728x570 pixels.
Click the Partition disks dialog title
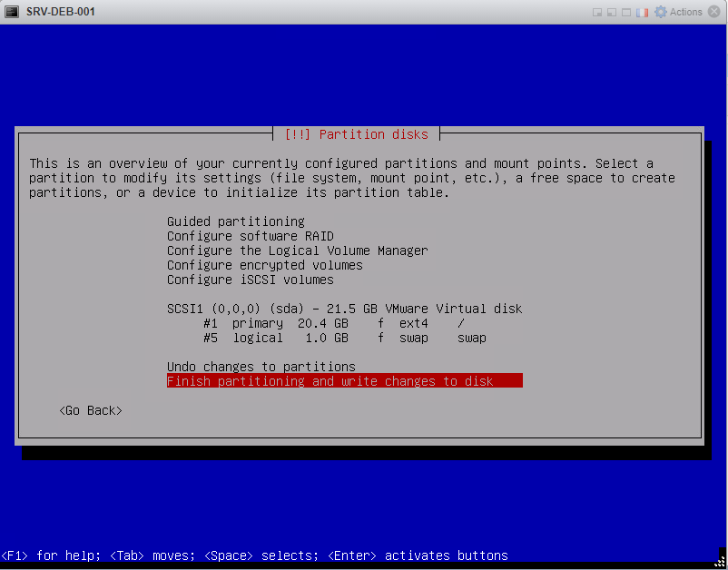356,134
